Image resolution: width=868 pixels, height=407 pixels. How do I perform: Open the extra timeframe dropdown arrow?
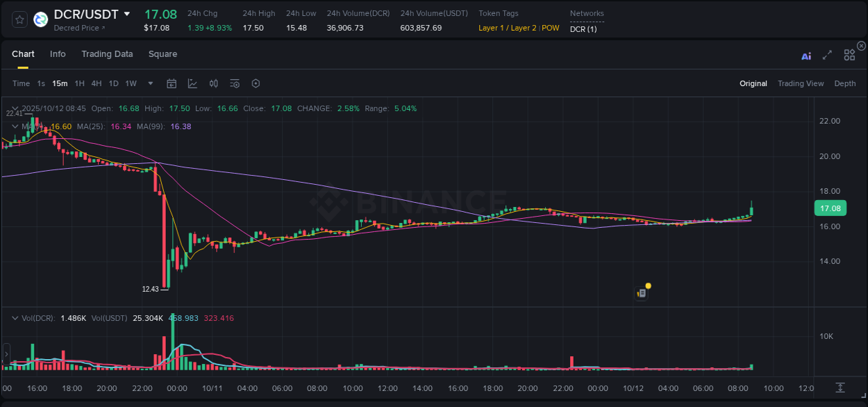coord(149,83)
